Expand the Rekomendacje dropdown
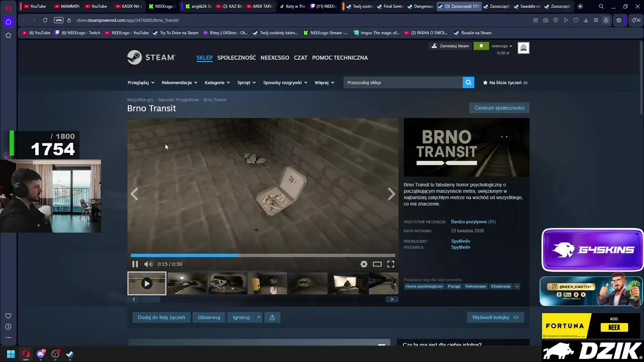 (x=179, y=82)
